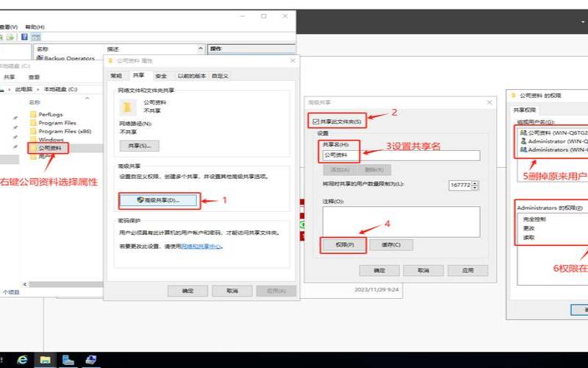This screenshot has height=368, width=588.
Task: Click the scroll up arrow beside 描述 column
Action: 201,49
